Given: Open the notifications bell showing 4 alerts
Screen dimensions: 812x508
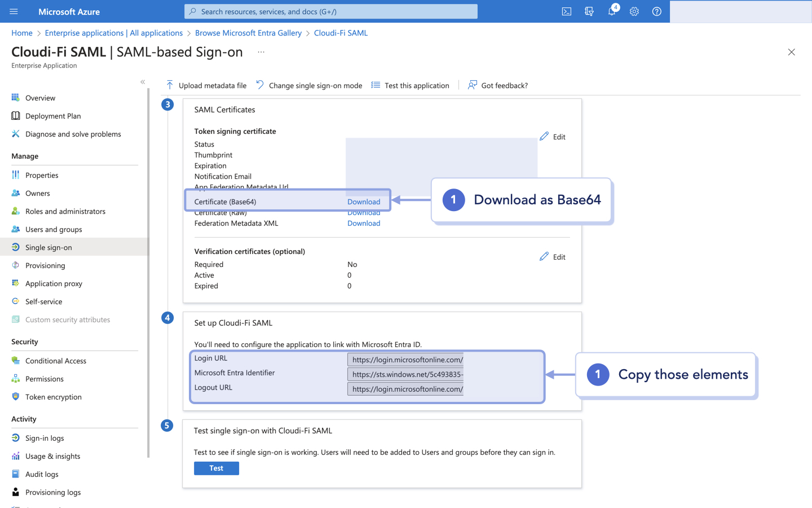Looking at the screenshot, I should point(611,11).
